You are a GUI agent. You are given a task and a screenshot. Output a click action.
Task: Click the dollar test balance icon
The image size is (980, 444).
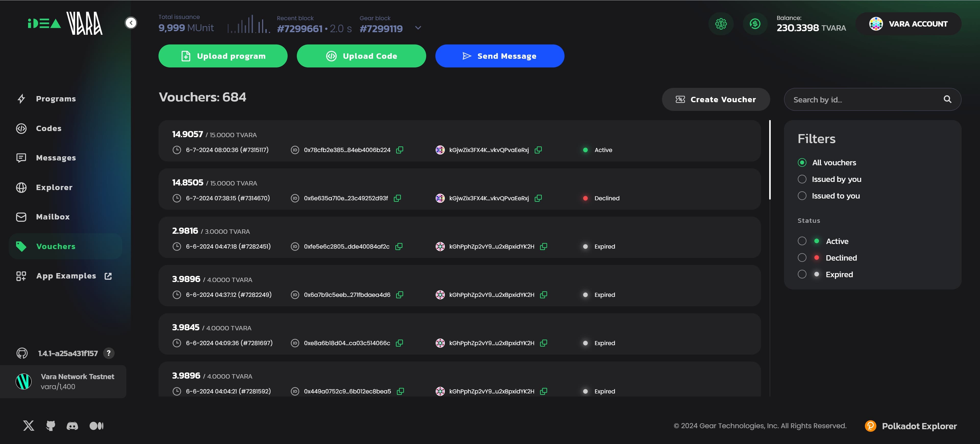[755, 24]
